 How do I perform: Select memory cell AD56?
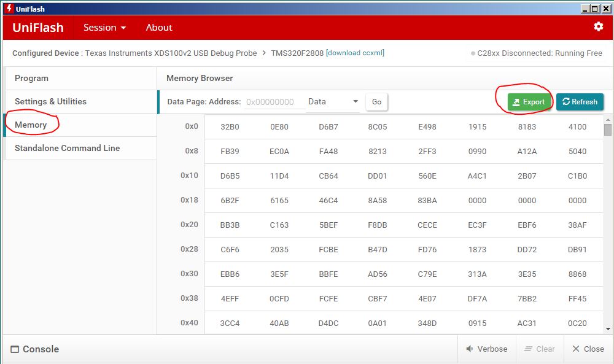(378, 274)
